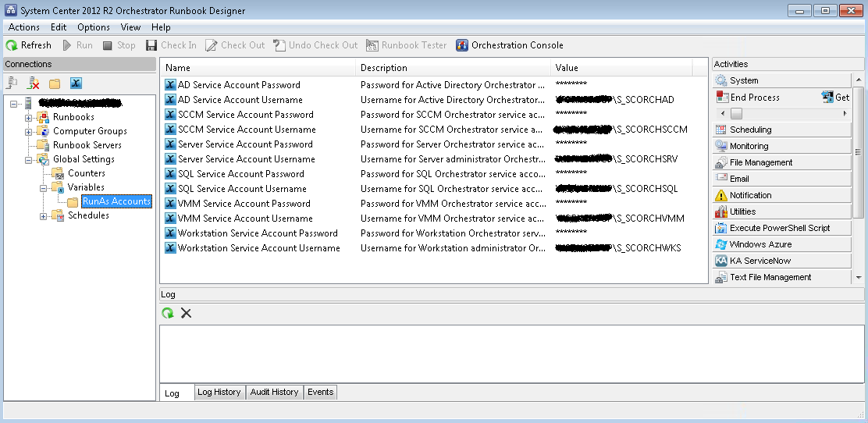868x423 pixels.
Task: Click the Check Out toolbar button
Action: click(x=235, y=45)
